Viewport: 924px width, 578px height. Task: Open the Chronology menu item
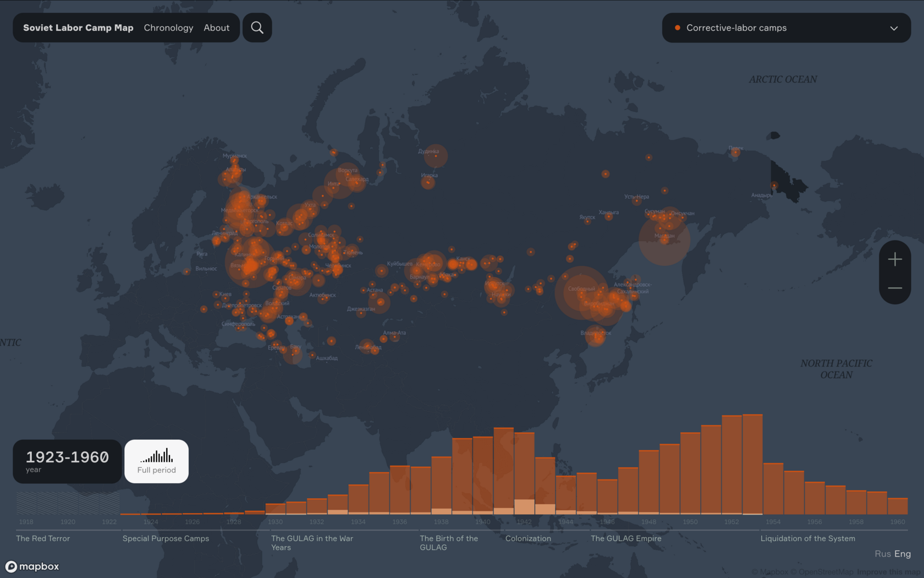pyautogui.click(x=168, y=28)
